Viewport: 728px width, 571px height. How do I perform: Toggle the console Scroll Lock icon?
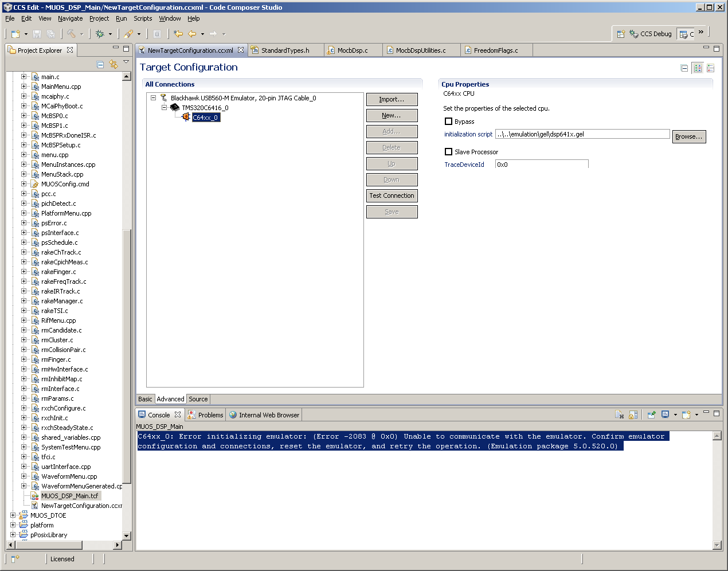click(633, 414)
